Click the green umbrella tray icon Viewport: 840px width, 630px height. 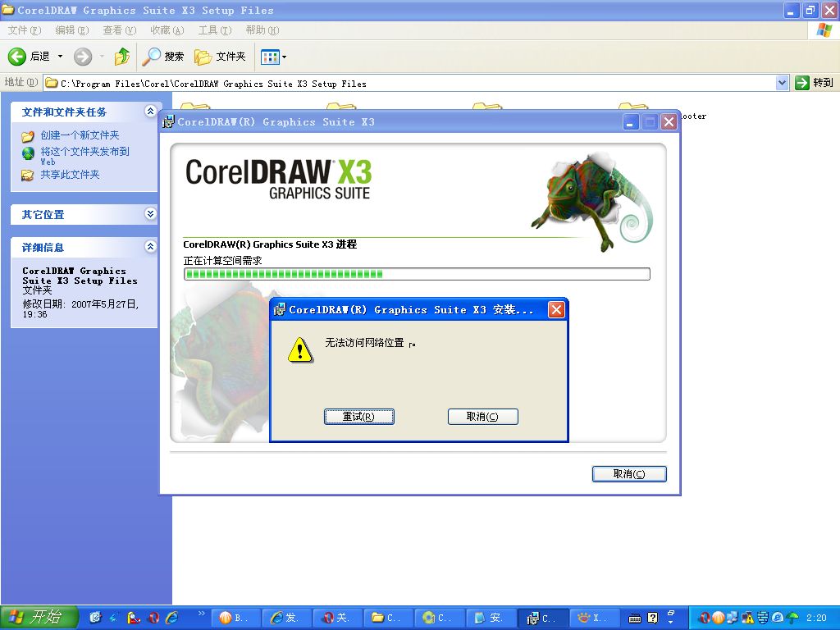click(x=792, y=618)
